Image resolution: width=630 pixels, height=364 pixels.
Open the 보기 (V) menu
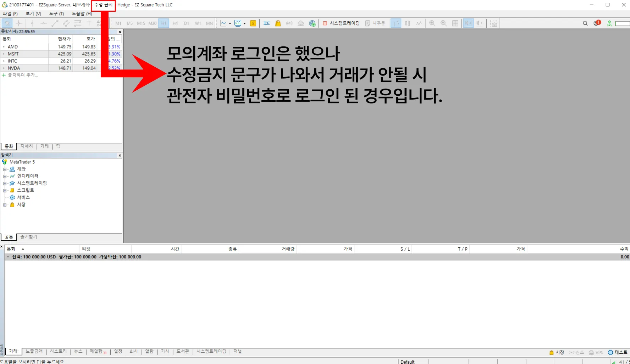point(33,14)
